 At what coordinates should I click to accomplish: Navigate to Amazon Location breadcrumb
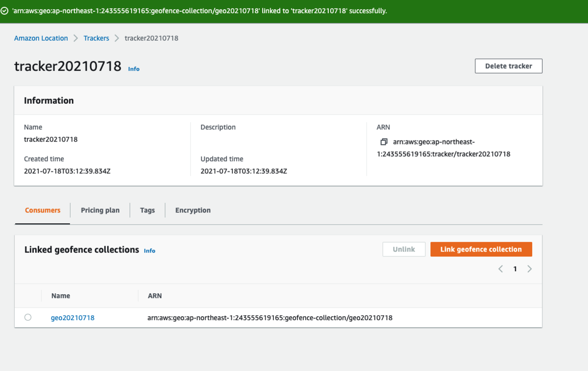click(41, 38)
